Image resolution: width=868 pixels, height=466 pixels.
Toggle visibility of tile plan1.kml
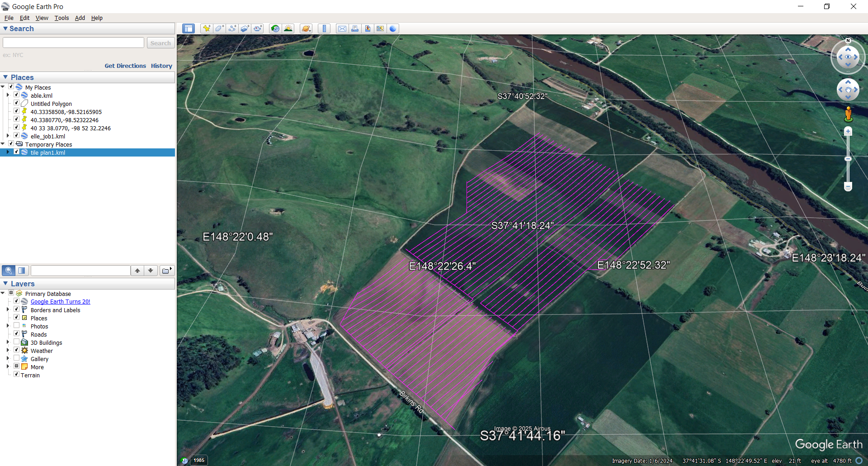pyautogui.click(x=17, y=152)
